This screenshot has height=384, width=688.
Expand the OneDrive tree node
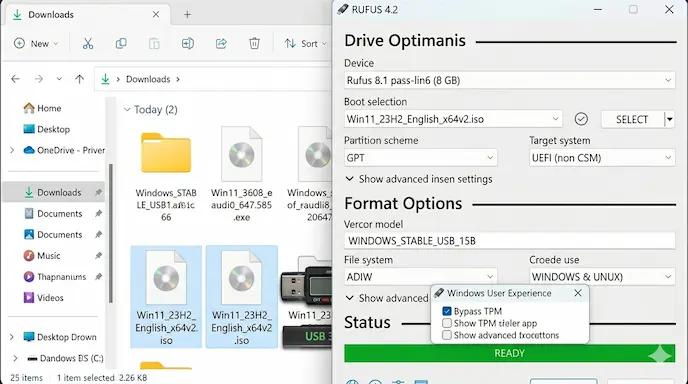(12, 150)
